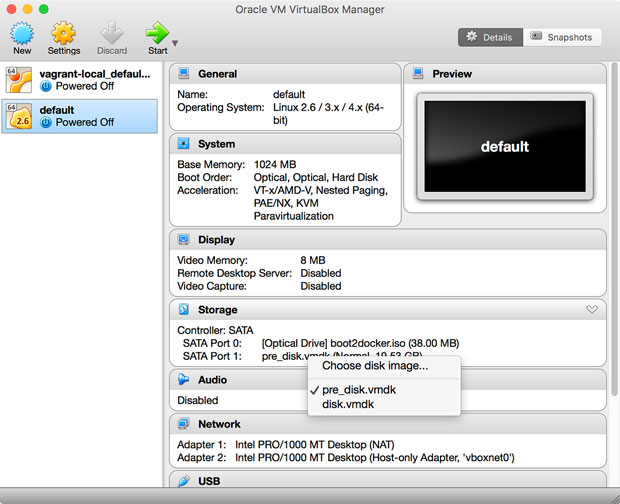Click Adapter 1 Intel PRO/1000 NAT line
Viewport: 620px width, 504px height.
[x=285, y=445]
